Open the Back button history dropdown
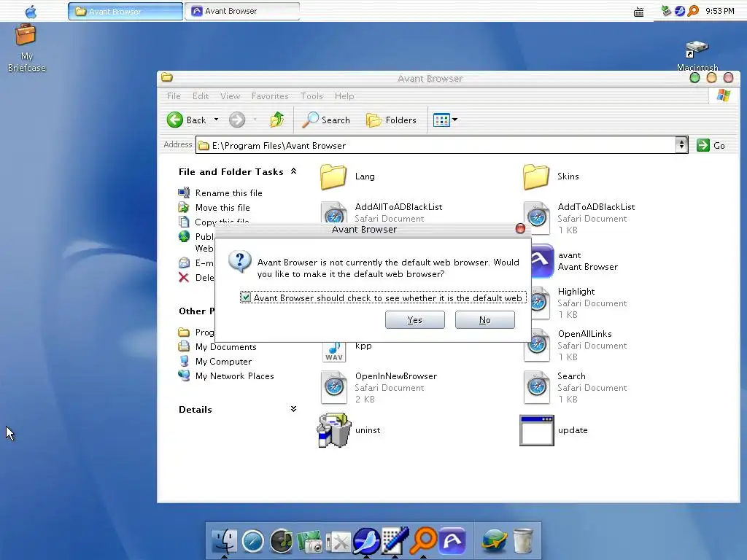Image resolution: width=747 pixels, height=560 pixels. point(216,120)
